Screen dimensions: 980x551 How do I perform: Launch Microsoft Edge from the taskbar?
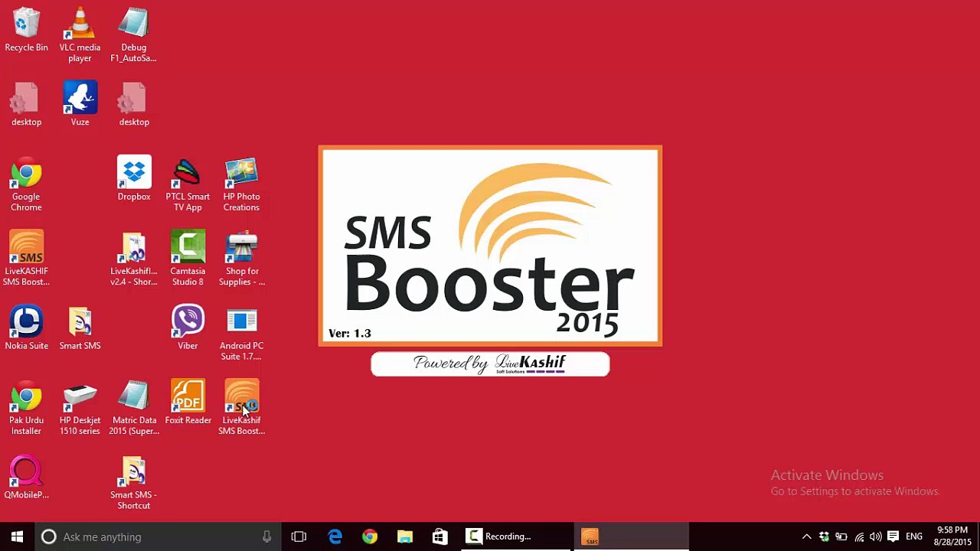coord(335,536)
